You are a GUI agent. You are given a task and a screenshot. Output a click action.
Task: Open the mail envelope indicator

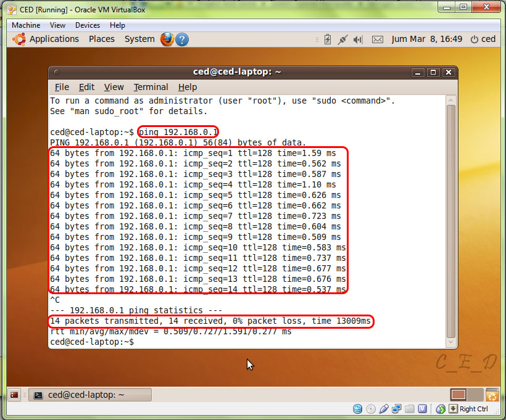pyautogui.click(x=378, y=39)
